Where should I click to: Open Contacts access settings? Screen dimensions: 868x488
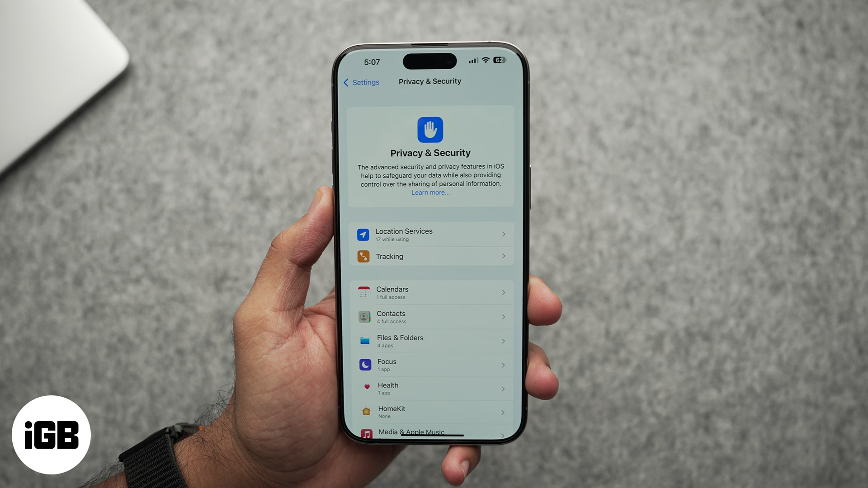(x=431, y=316)
